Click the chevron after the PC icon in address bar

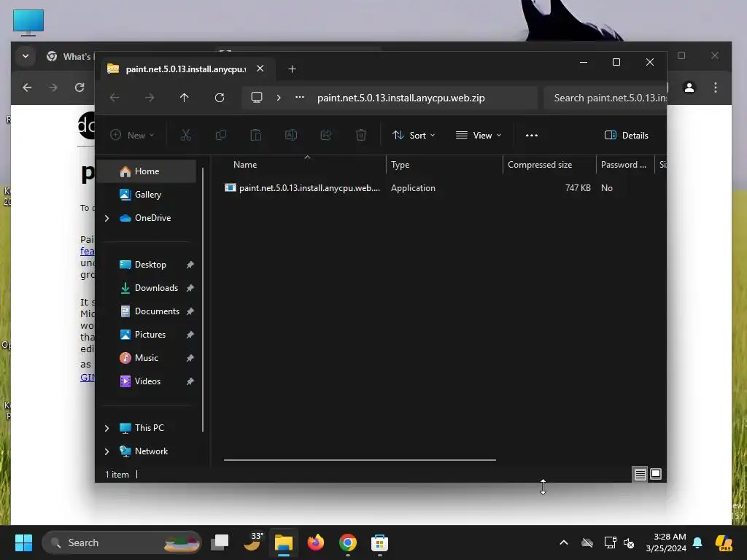279,98
